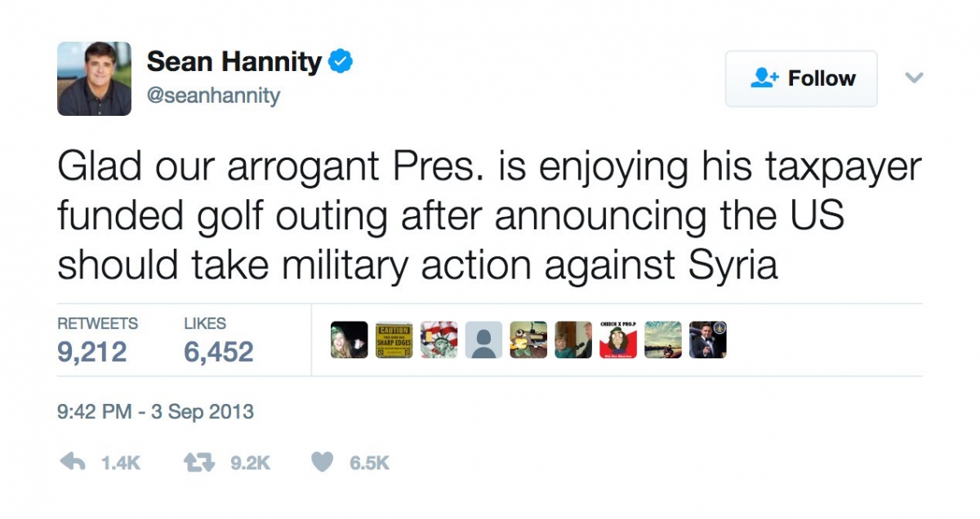
Task: Click the gray default silhouette avatar
Action: click(483, 340)
